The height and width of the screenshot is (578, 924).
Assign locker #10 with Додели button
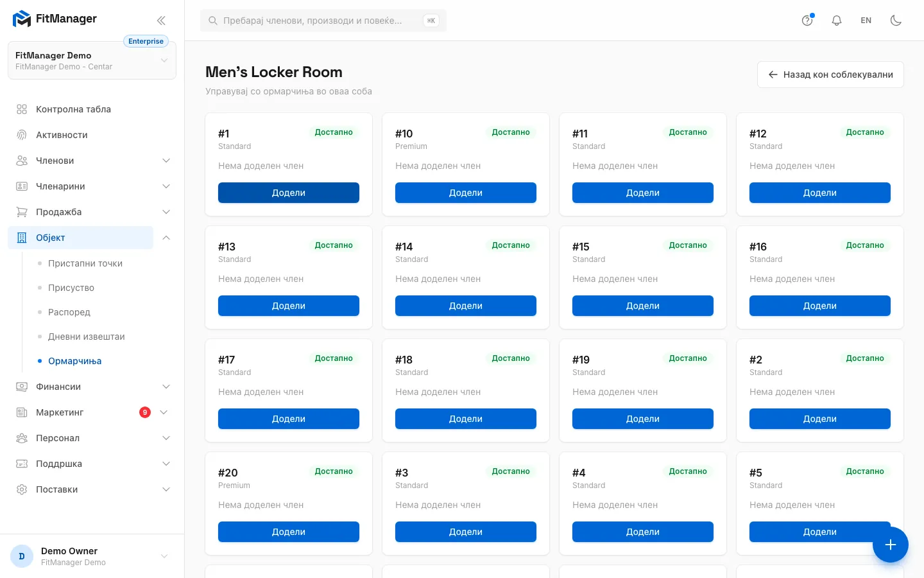point(466,193)
